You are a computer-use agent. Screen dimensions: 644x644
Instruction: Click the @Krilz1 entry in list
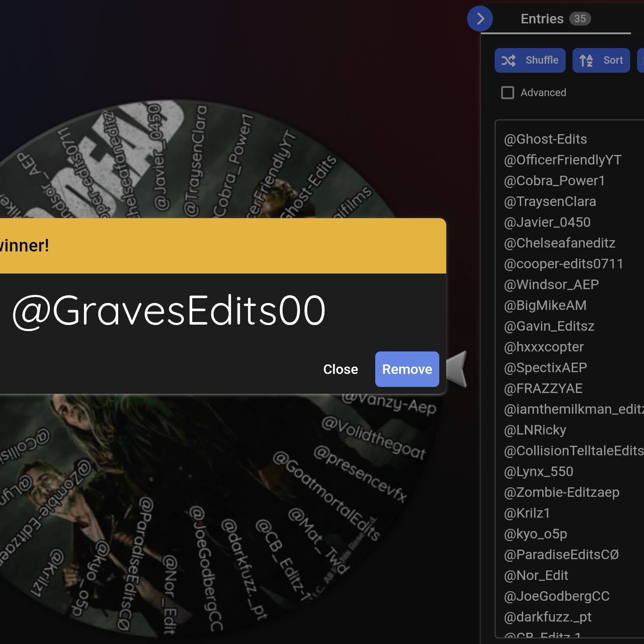pyautogui.click(x=527, y=513)
